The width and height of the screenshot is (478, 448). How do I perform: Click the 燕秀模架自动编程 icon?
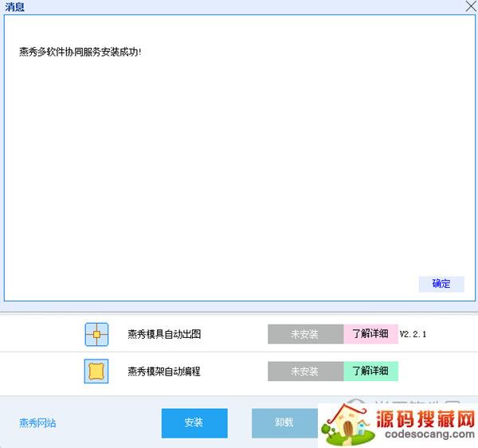(x=96, y=371)
